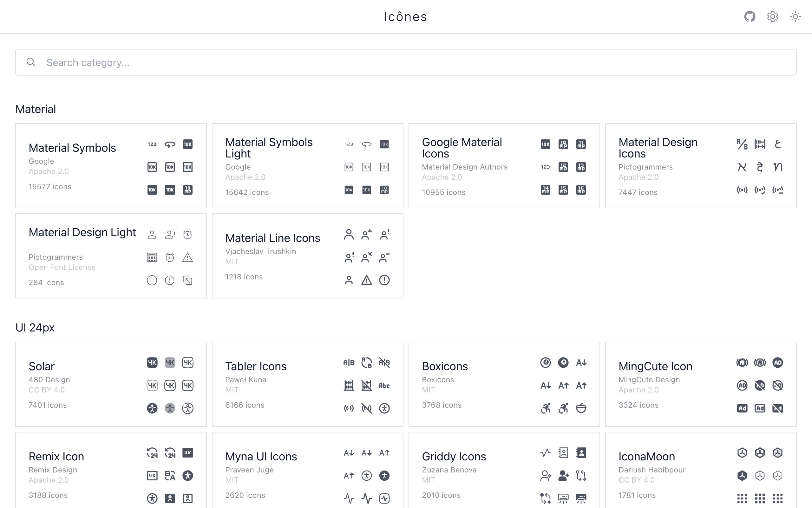Click the filled AD circle icon in MingCute

[x=777, y=363]
